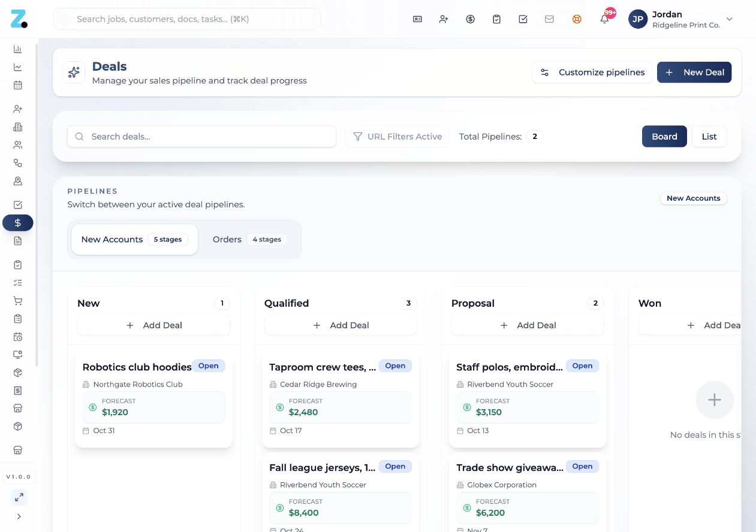Click the orange lifebuoy help icon
Viewport: 756px width, 532px height.
click(577, 19)
